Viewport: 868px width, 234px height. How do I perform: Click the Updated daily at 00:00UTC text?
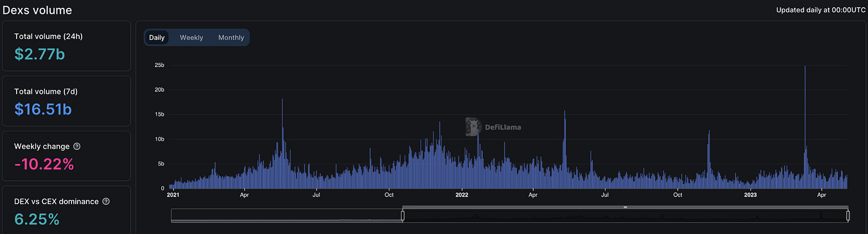(821, 10)
